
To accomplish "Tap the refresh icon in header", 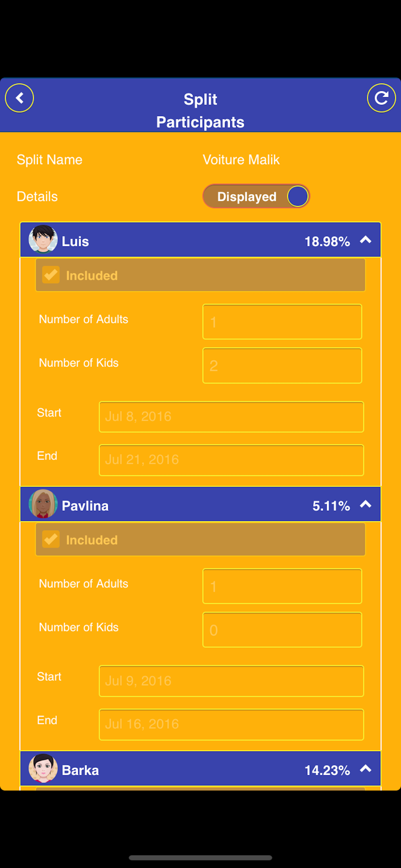I will click(x=381, y=98).
